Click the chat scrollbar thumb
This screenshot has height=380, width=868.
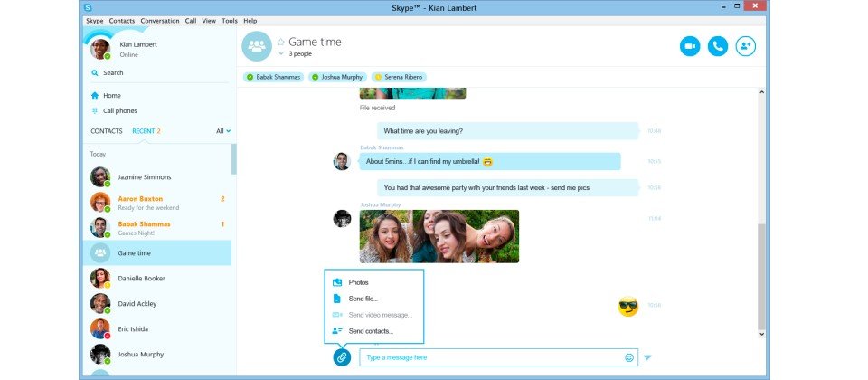tap(761, 277)
